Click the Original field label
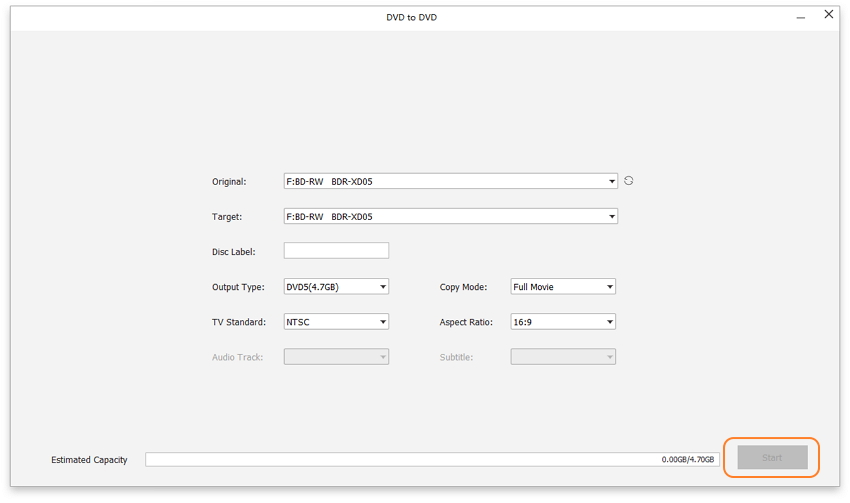Image resolution: width=850 pixels, height=503 pixels. click(229, 182)
